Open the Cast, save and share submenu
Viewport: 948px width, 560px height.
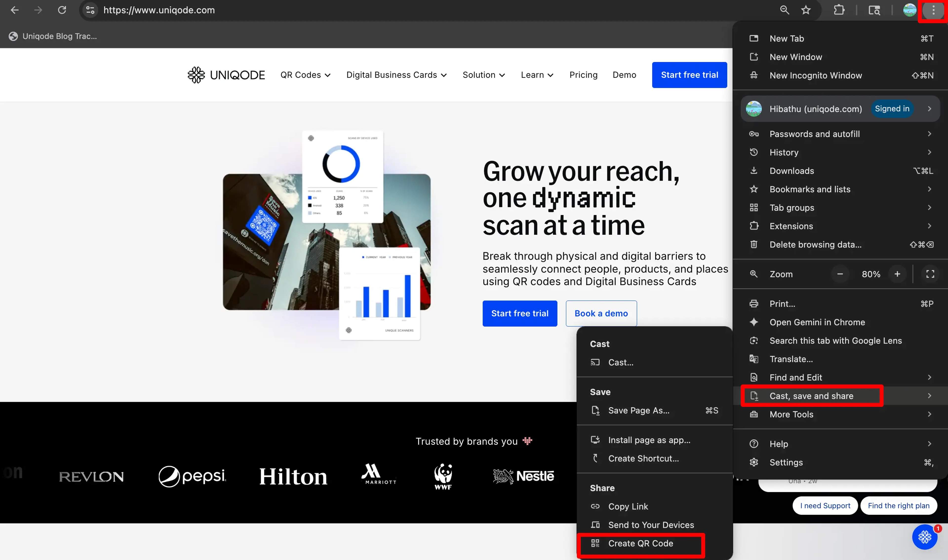click(840, 396)
